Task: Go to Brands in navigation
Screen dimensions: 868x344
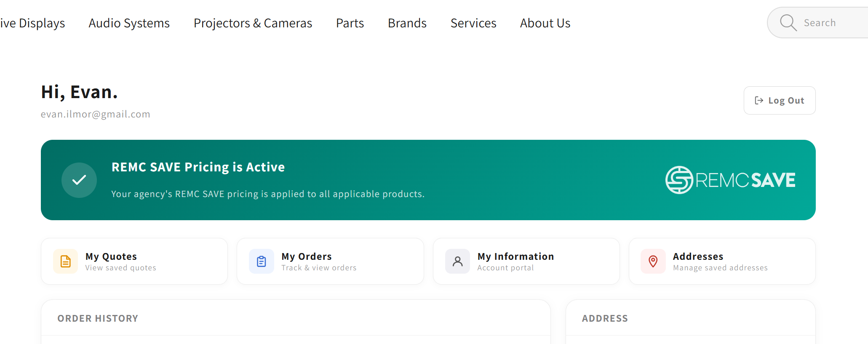Action: [x=407, y=23]
